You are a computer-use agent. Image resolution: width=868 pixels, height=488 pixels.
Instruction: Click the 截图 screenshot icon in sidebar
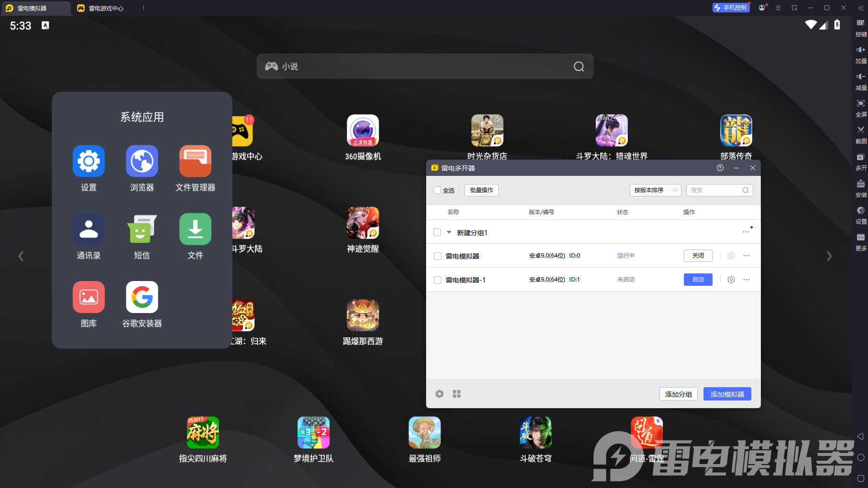860,130
